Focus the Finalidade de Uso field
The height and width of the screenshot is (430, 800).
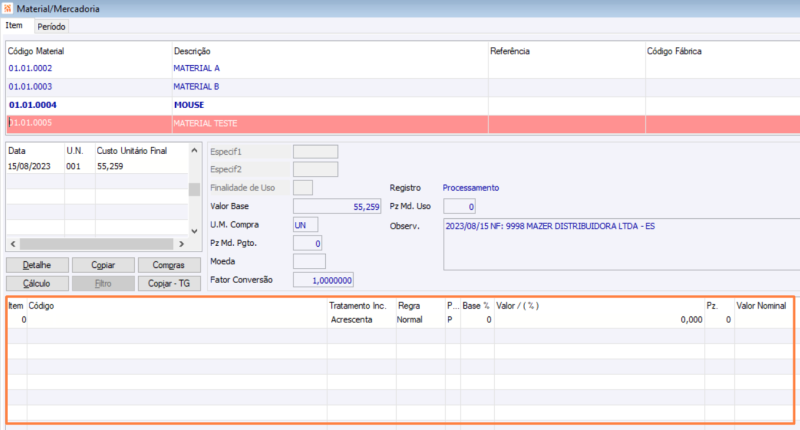(303, 188)
